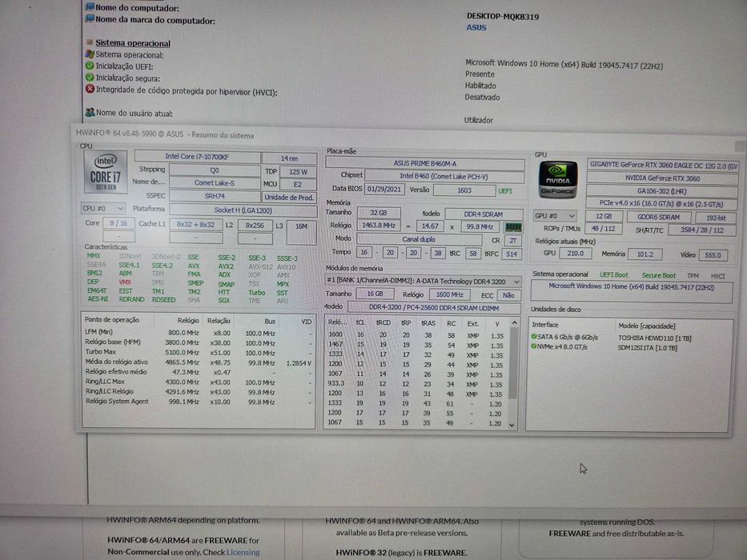Click the SDM12SI1TA [1.0 TB] drive entry
Viewport: 747px width, 560px height.
(648, 348)
